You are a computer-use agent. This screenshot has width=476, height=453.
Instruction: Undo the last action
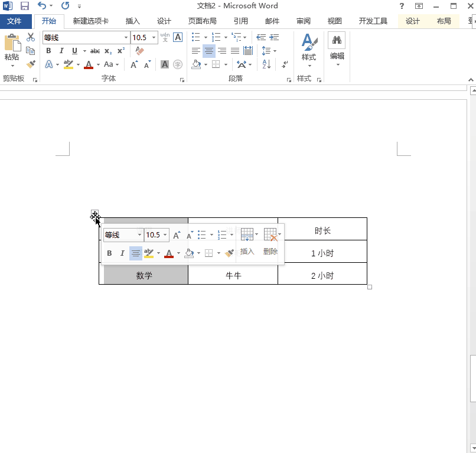coord(42,5)
